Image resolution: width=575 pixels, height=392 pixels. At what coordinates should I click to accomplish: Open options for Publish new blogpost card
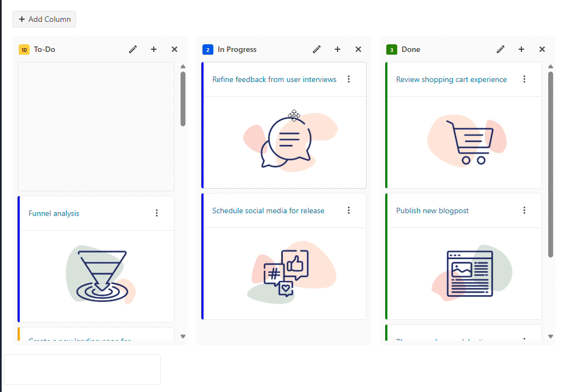(x=524, y=210)
